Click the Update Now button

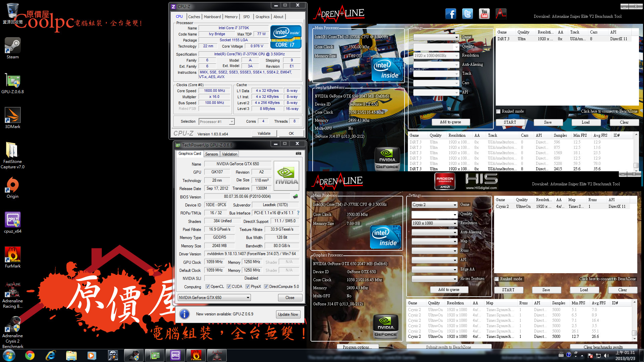pos(288,314)
